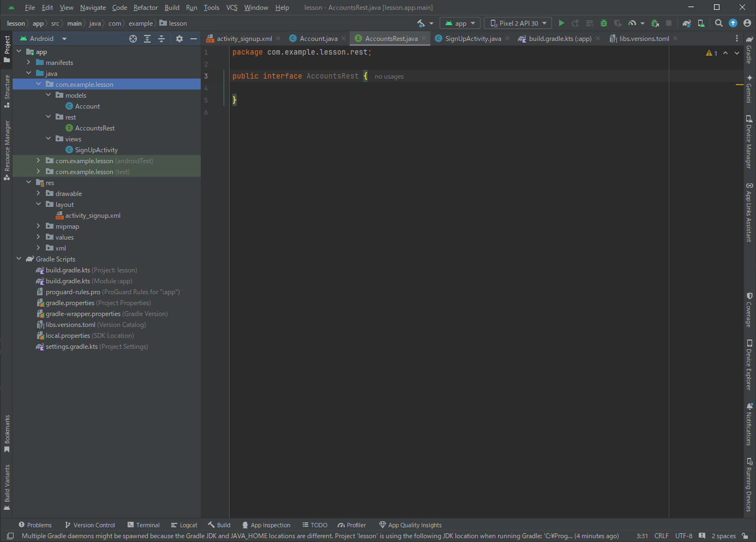Image resolution: width=756 pixels, height=542 pixels.
Task: Sync project with Gradle files icon
Action: tap(687, 23)
